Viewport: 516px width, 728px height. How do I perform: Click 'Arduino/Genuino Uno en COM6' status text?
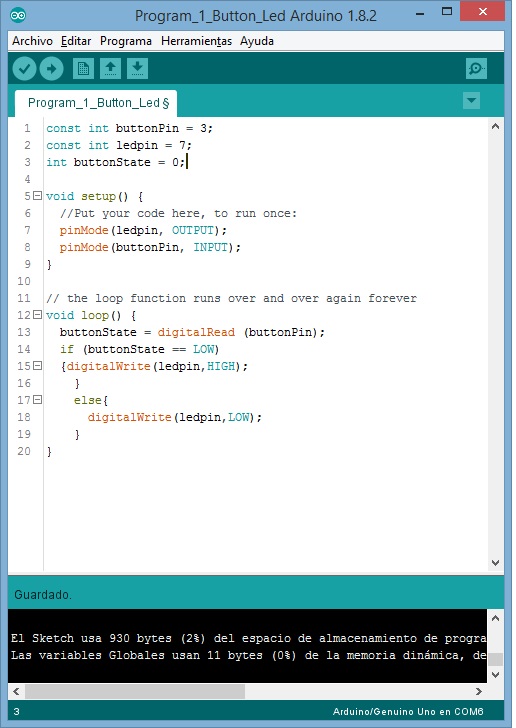click(x=408, y=711)
